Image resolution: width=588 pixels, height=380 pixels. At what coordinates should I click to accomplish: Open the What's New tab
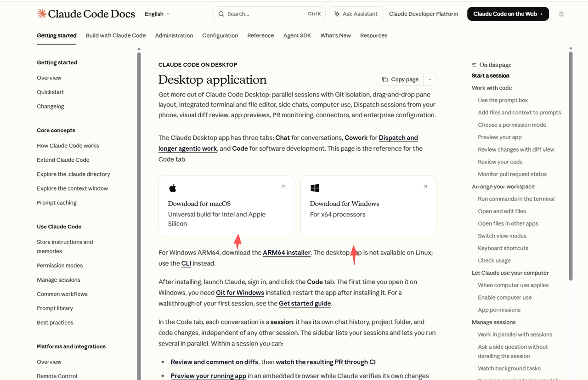coord(335,35)
